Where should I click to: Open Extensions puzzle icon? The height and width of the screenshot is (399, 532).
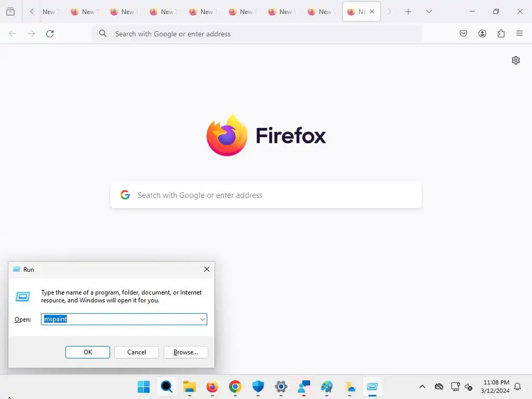pyautogui.click(x=501, y=33)
